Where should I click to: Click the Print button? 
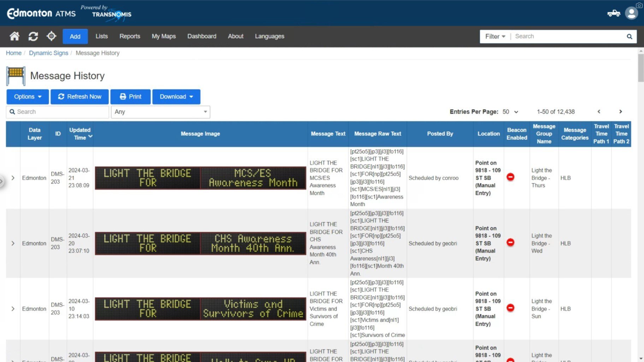[x=130, y=97]
